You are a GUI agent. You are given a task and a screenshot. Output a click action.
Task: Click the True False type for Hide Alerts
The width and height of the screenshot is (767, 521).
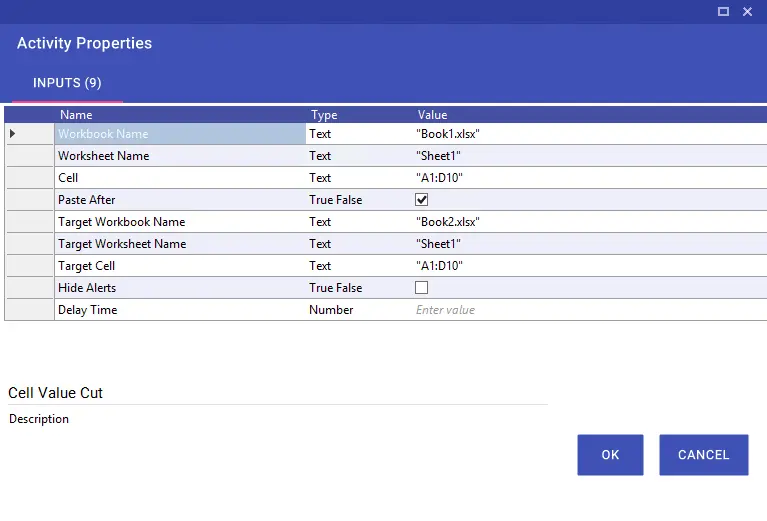pyautogui.click(x=360, y=288)
